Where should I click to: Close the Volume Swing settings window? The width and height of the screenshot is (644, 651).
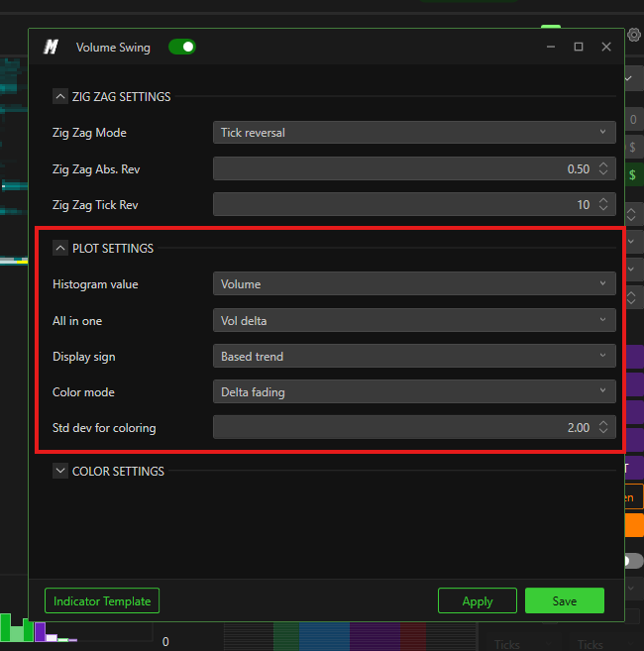[x=606, y=47]
